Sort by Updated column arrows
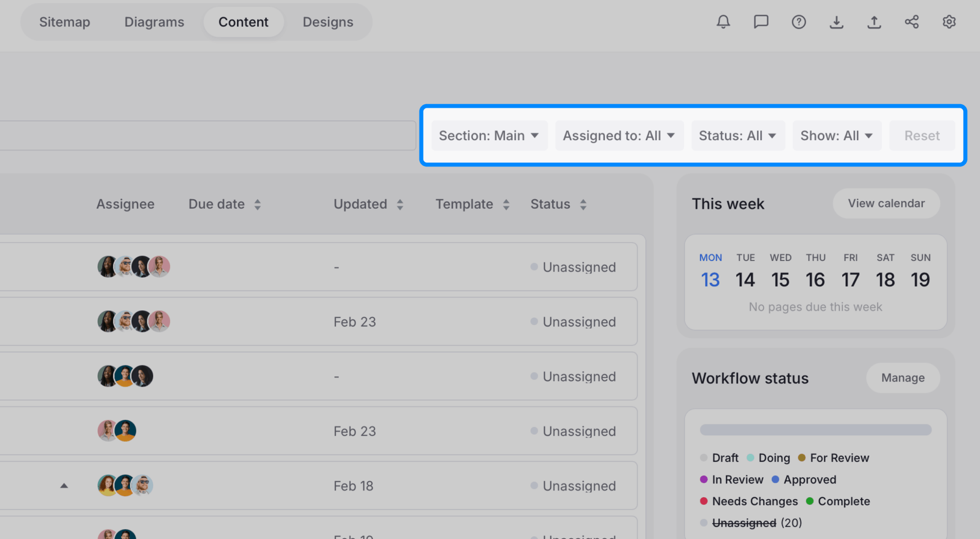The image size is (980, 539). [x=400, y=205]
